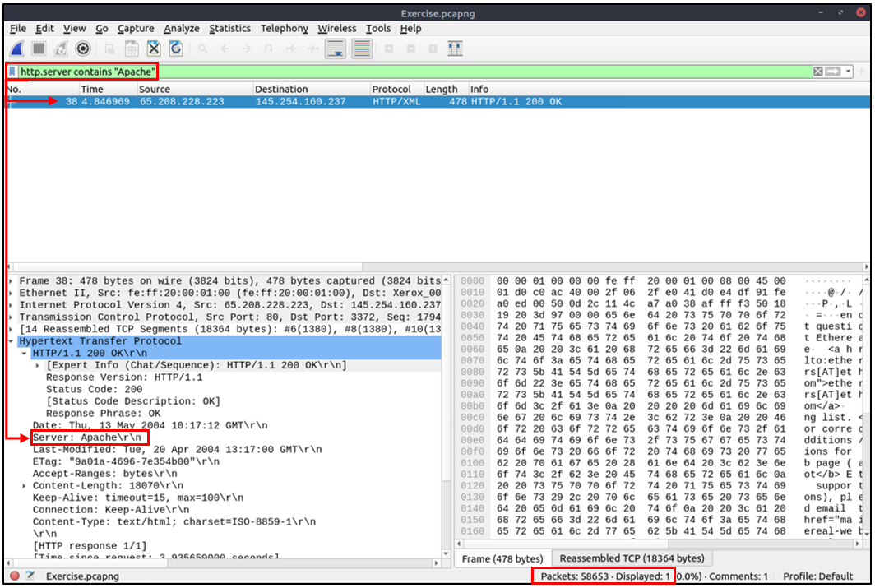The image size is (875, 588).
Task: Toggle auto-scroll during live capture
Action: [336, 49]
